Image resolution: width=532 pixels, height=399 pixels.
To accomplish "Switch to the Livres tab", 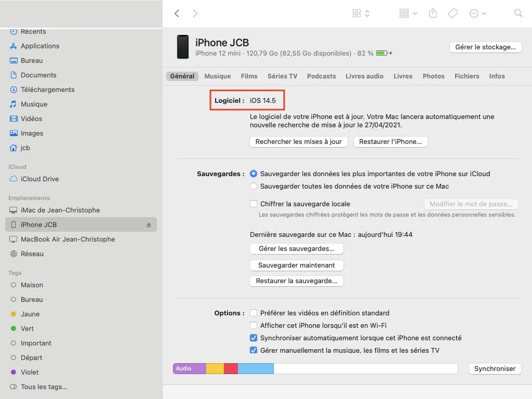I will (403, 76).
